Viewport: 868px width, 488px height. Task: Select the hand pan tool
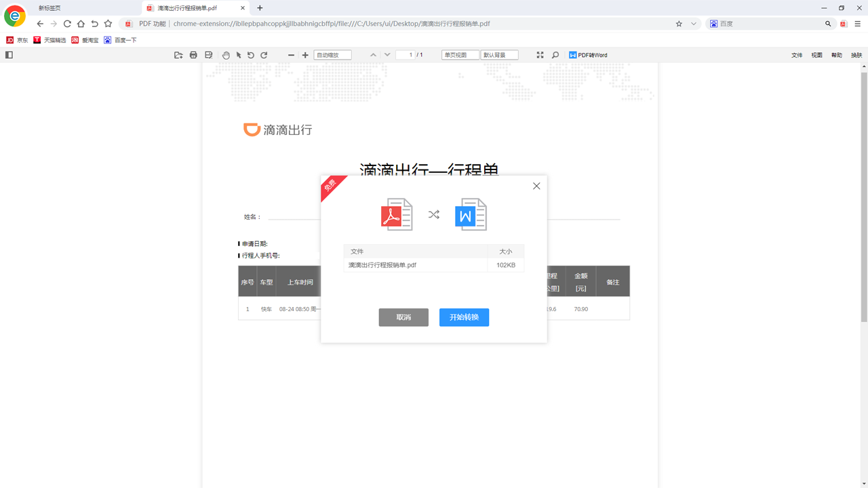point(226,55)
